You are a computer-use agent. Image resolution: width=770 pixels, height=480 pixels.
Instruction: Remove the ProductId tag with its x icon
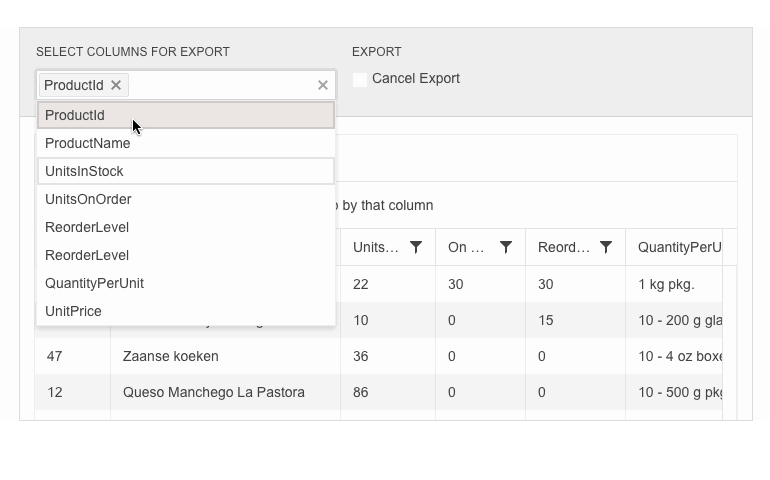click(x=116, y=85)
